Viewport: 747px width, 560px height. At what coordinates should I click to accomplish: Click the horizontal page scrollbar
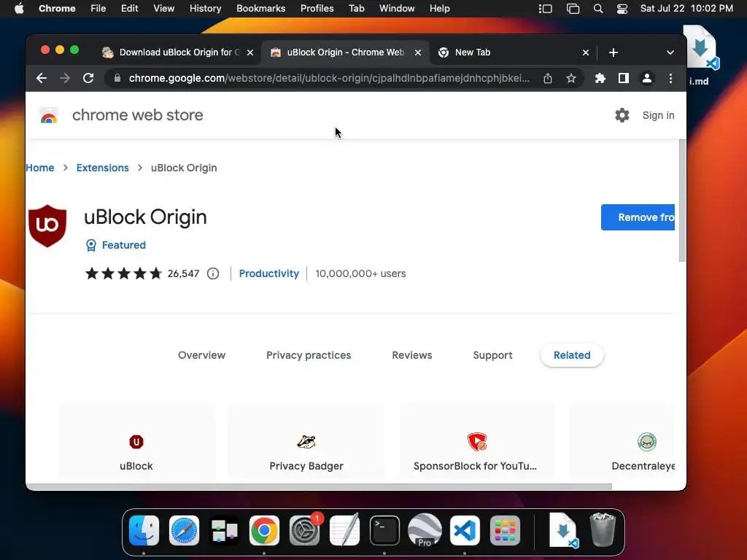[320, 486]
